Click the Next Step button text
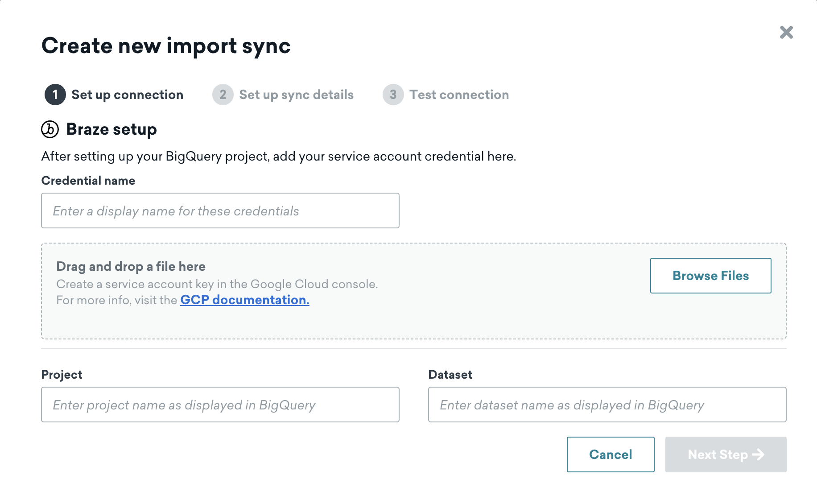This screenshot has width=817, height=504. tap(718, 454)
